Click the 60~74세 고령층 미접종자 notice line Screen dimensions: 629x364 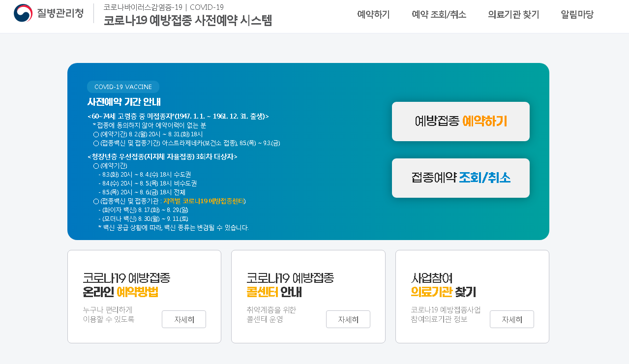[x=178, y=117]
